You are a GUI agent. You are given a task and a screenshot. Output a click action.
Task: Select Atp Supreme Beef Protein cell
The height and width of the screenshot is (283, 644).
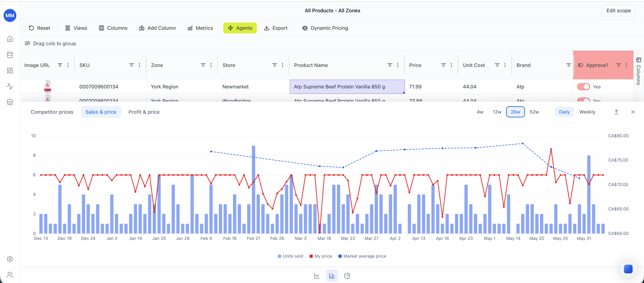[x=347, y=87]
